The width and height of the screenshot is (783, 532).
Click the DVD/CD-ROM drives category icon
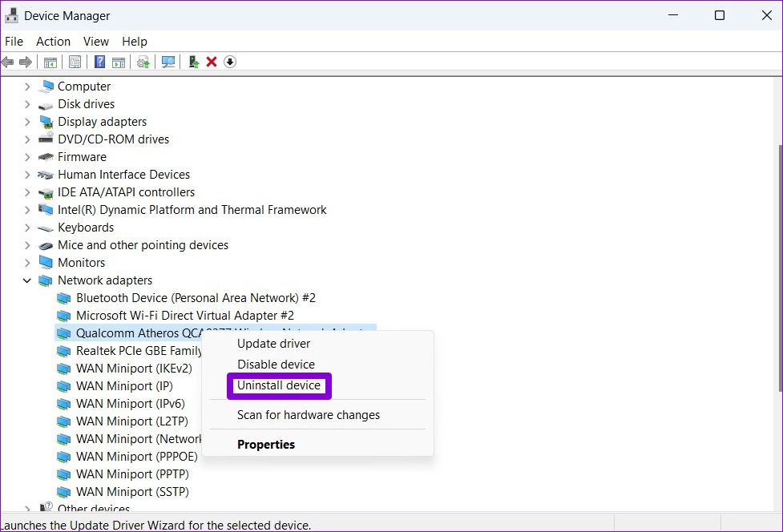(46, 139)
